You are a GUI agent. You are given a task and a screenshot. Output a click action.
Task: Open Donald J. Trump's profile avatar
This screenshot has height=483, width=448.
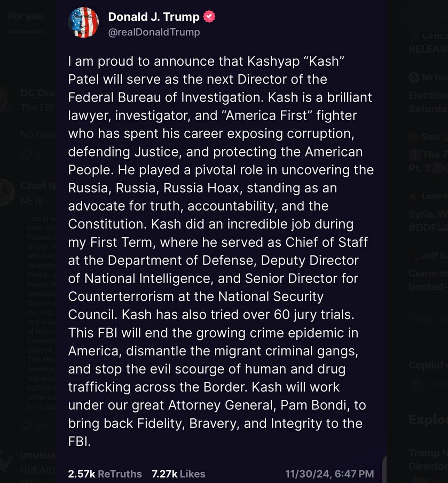pyautogui.click(x=83, y=23)
